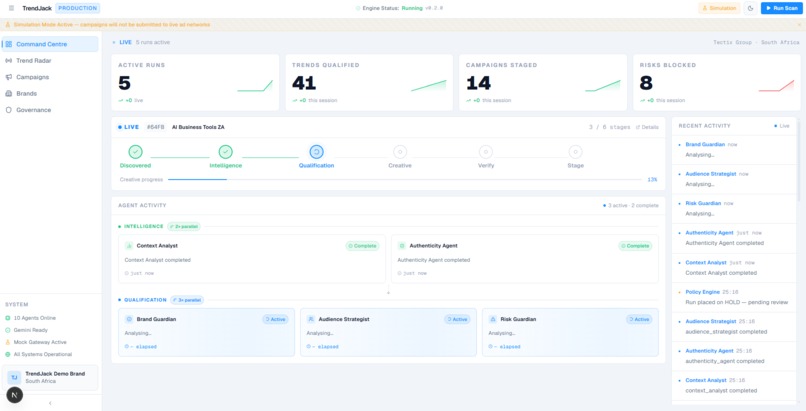This screenshot has height=411, width=806.
Task: Click the Intelligence stage checkmark
Action: pos(226,152)
